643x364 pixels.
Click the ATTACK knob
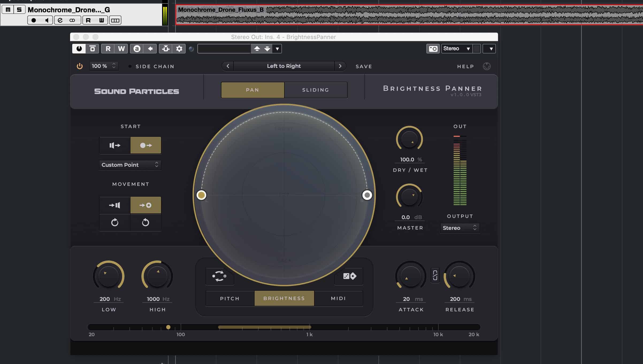(x=411, y=276)
